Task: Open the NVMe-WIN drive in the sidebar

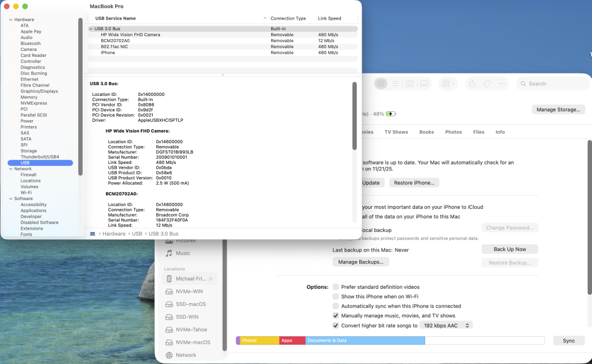Action: pos(189,292)
